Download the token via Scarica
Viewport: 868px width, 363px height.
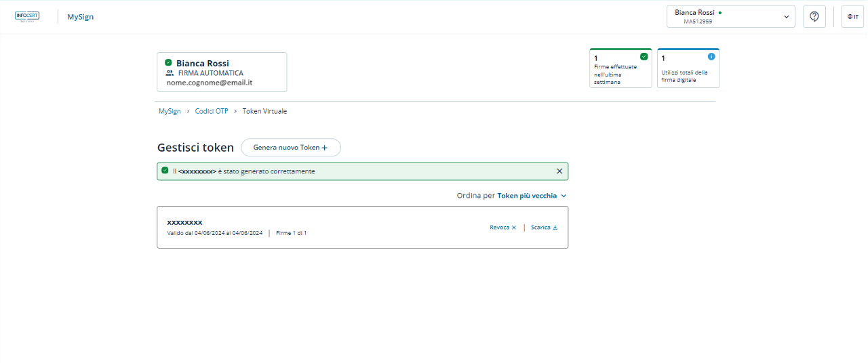544,228
